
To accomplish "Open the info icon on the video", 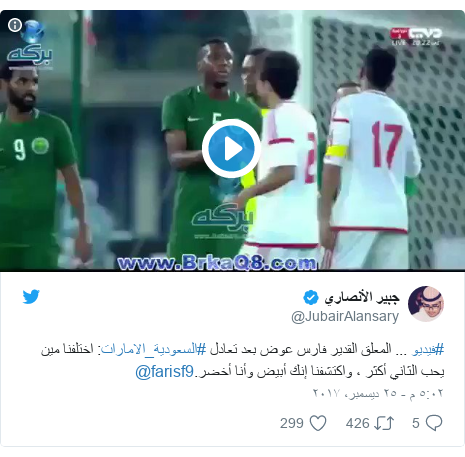I will click(x=15, y=25).
